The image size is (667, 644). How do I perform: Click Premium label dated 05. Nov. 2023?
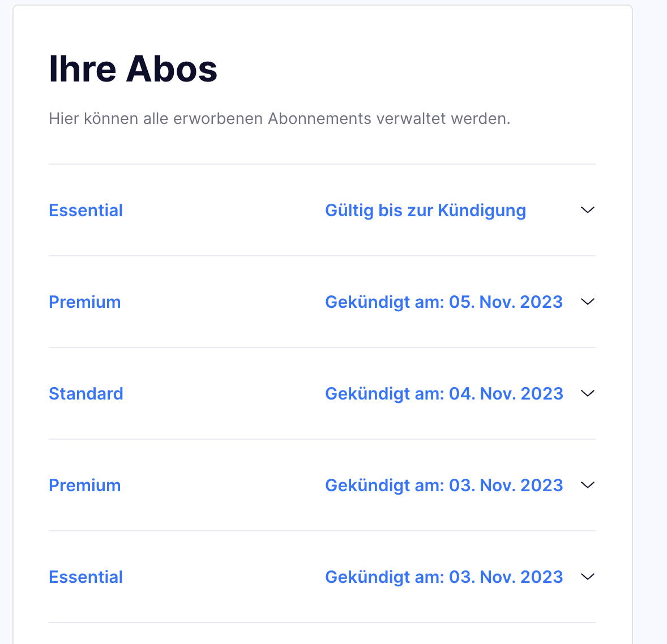(84, 302)
